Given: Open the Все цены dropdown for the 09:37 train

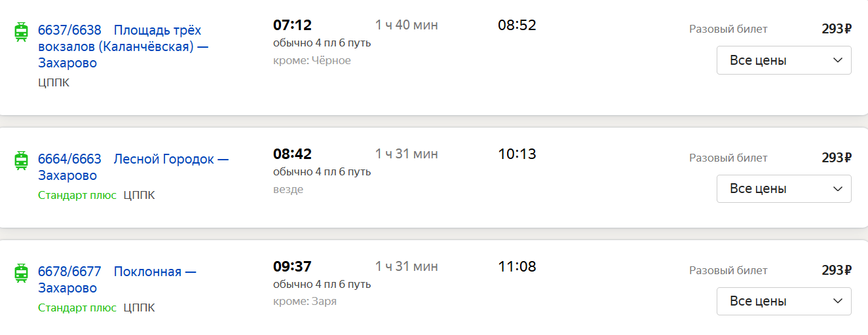Looking at the screenshot, I should click(x=783, y=301).
